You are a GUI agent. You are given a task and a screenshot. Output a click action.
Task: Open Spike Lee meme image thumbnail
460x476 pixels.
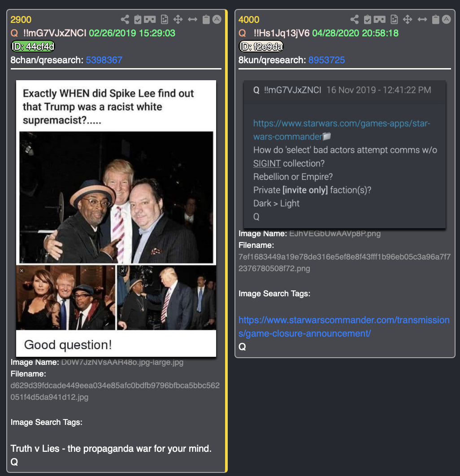click(x=116, y=219)
